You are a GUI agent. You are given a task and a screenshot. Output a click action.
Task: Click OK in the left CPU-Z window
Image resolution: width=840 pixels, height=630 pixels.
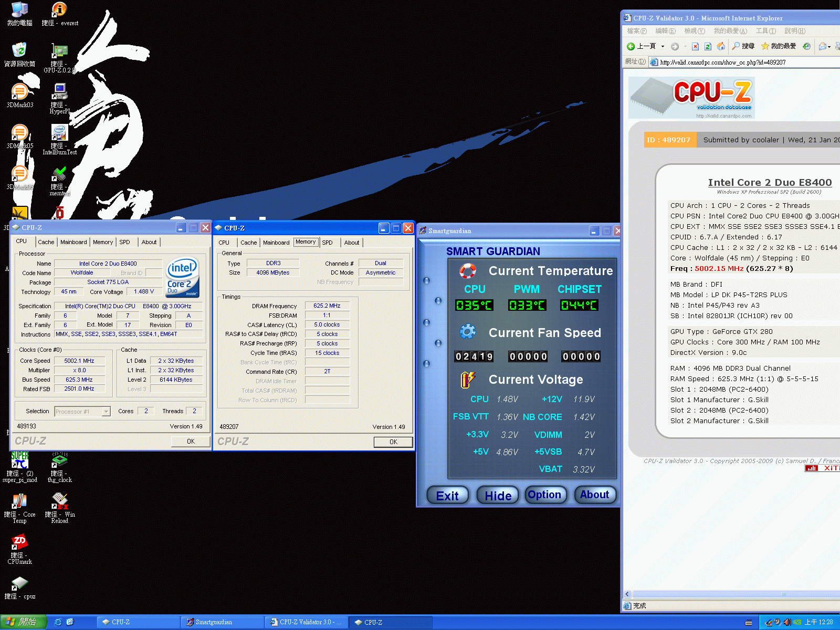click(x=191, y=442)
